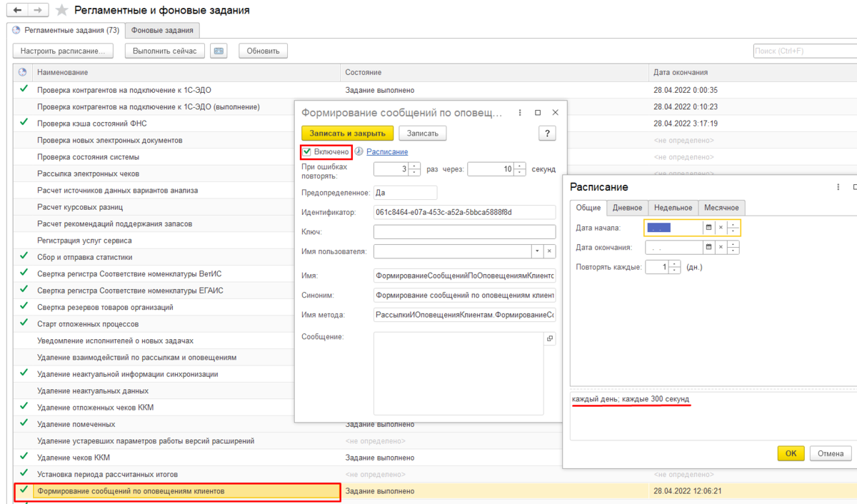
Task: Click the Синоним field
Action: pyautogui.click(x=464, y=295)
